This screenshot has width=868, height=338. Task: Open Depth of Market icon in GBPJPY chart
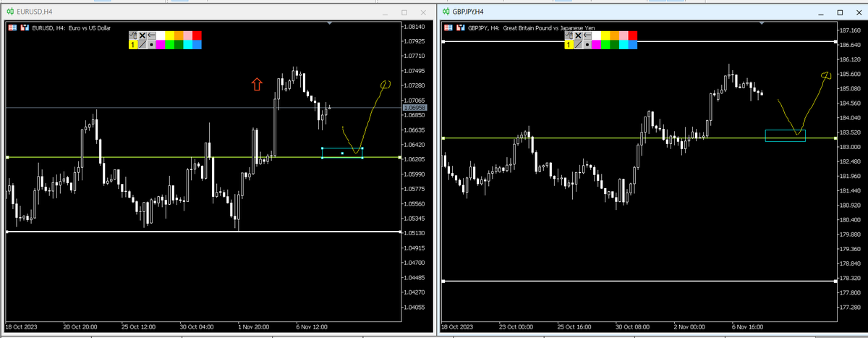448,28
